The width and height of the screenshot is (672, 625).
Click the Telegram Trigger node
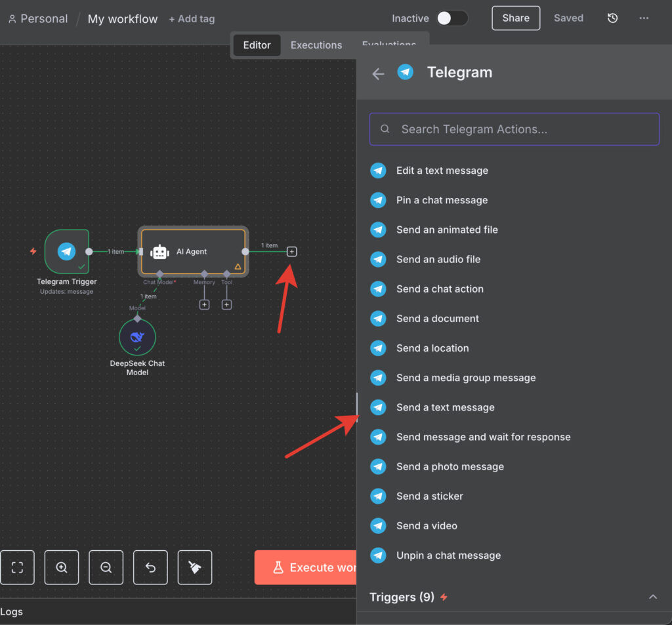pyautogui.click(x=66, y=251)
